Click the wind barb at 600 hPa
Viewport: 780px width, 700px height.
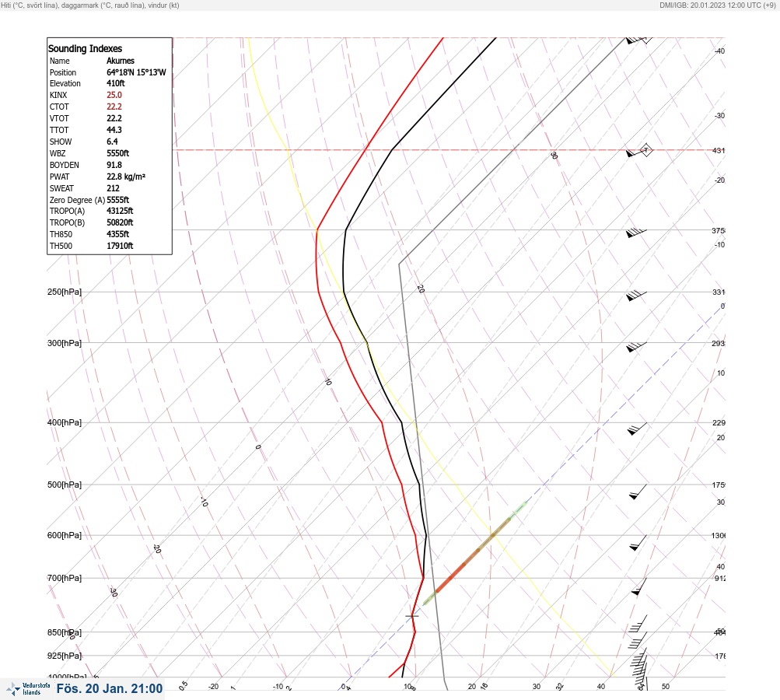(x=638, y=543)
